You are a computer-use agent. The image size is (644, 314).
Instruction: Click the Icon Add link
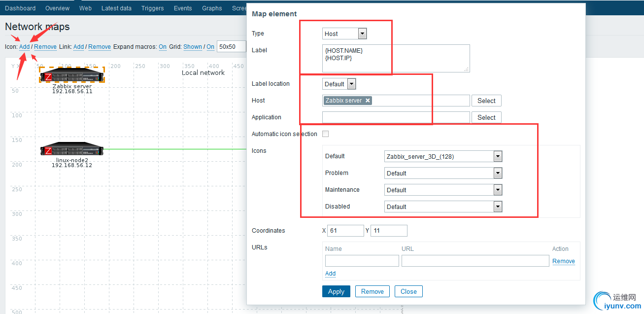point(25,47)
